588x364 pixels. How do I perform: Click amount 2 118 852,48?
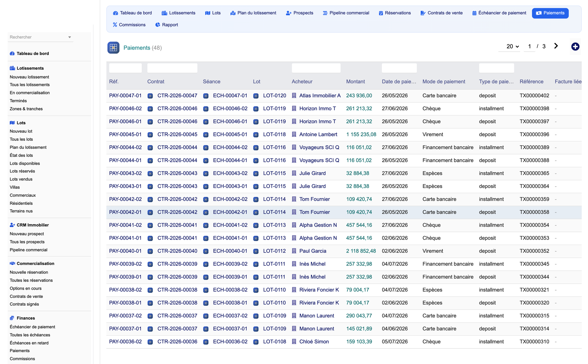tap(361, 251)
